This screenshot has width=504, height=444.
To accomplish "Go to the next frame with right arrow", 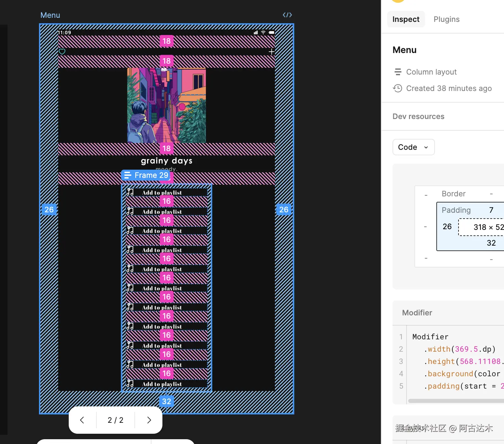I will pos(149,420).
